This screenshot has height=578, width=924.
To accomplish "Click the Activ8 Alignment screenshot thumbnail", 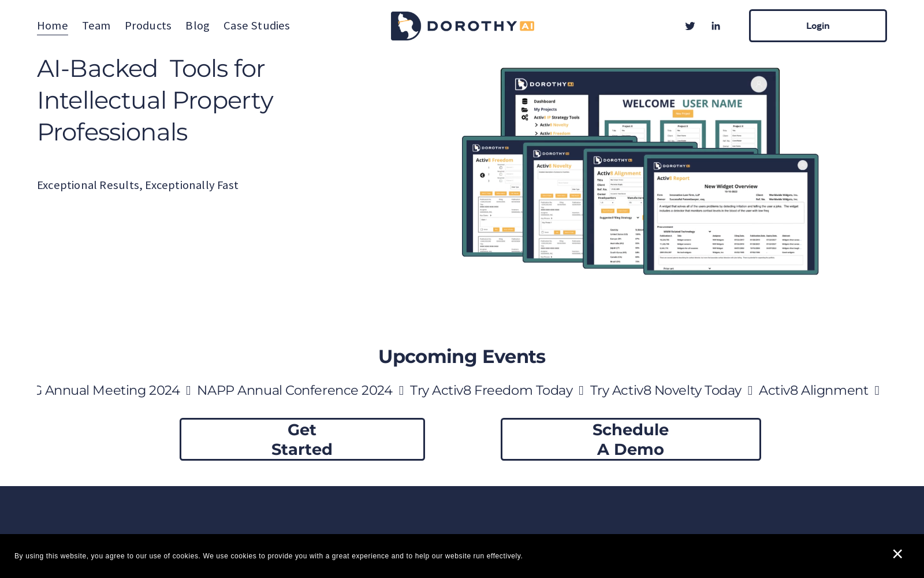I will point(613,209).
